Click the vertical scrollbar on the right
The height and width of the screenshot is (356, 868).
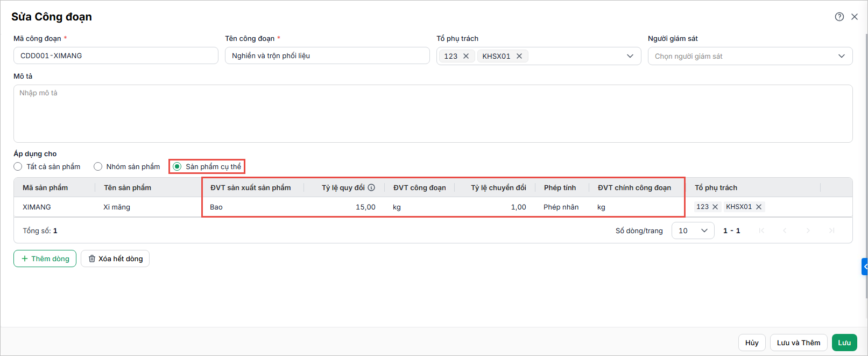tap(866, 165)
